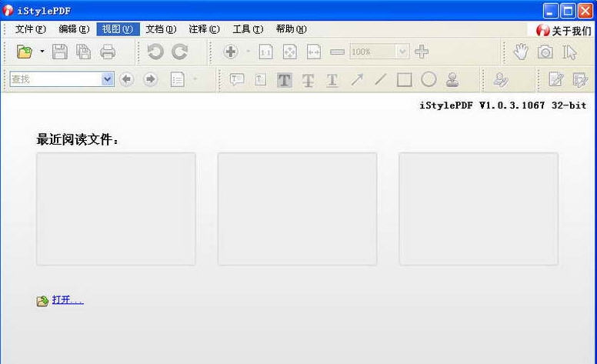Select the camera snapshot tool
This screenshot has height=364, width=597.
click(x=545, y=52)
